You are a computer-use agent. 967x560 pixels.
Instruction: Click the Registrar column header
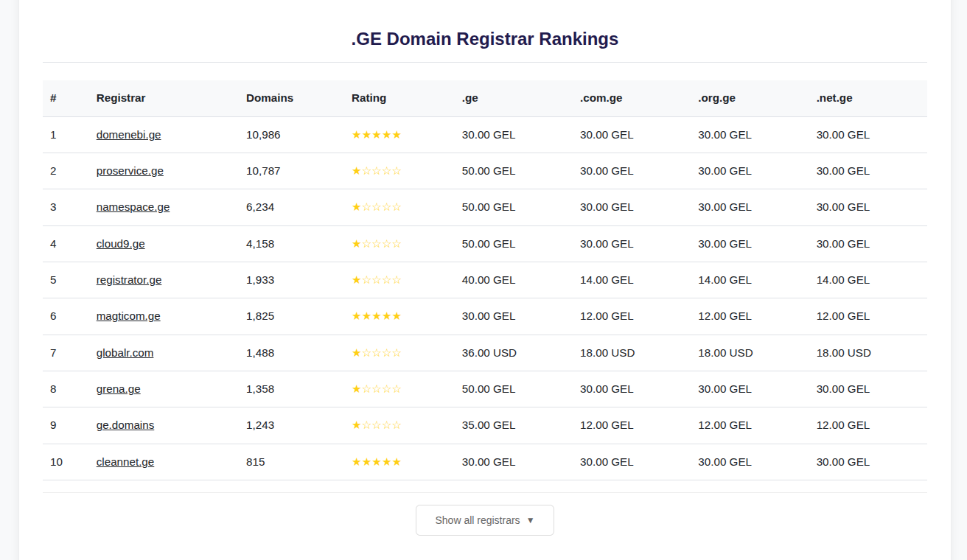(x=121, y=97)
